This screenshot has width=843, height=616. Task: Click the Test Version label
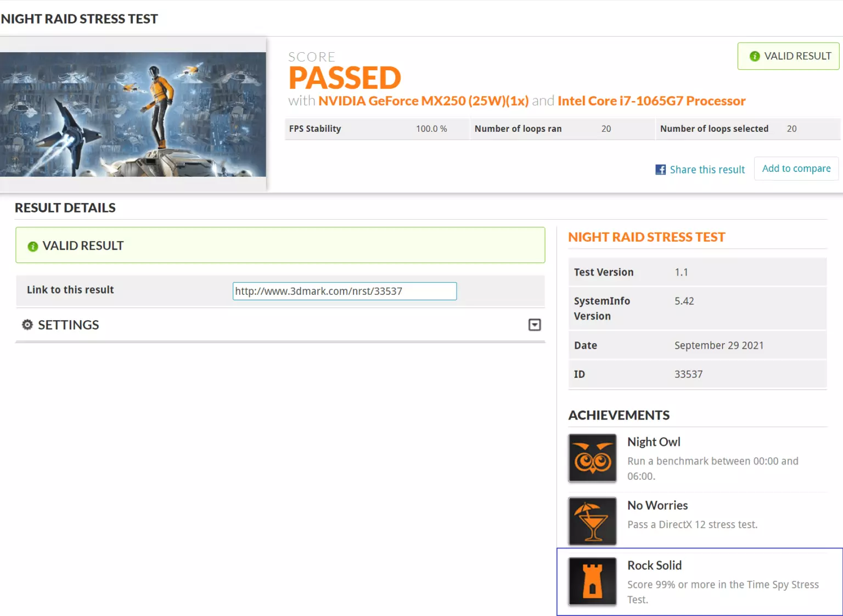604,272
